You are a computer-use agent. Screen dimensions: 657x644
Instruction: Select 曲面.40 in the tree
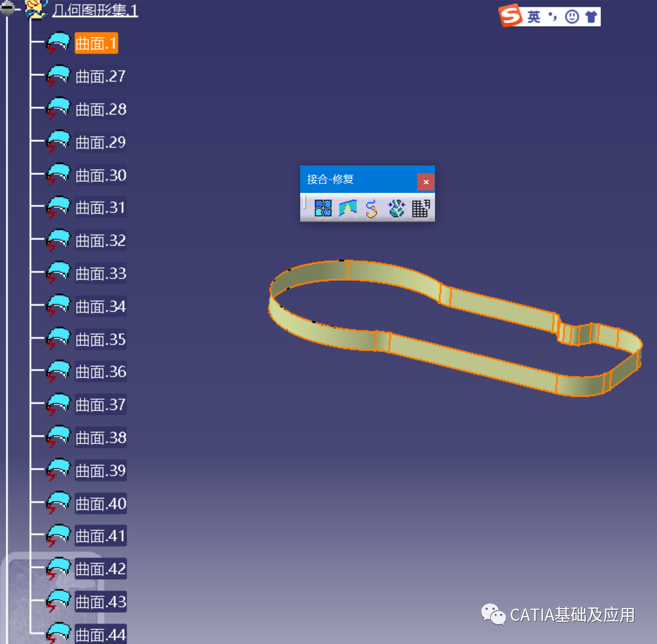(101, 503)
